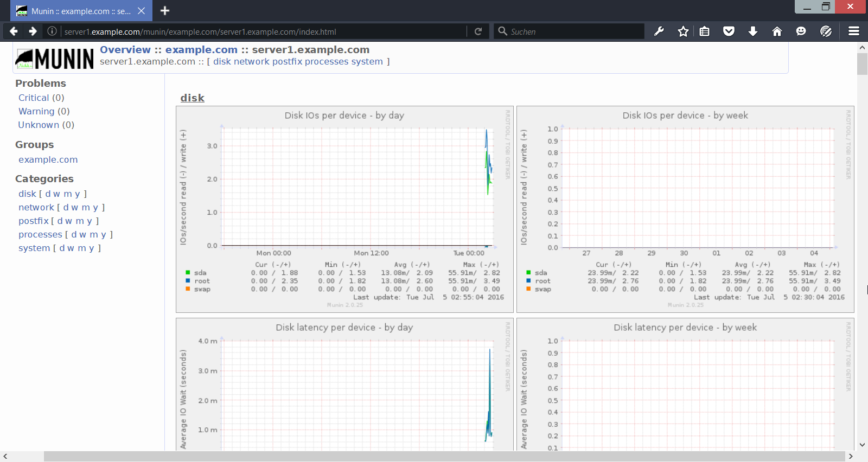The width and height of the screenshot is (868, 462).
Task: Click the vertical scrollbar down arrow
Action: pos(862,445)
